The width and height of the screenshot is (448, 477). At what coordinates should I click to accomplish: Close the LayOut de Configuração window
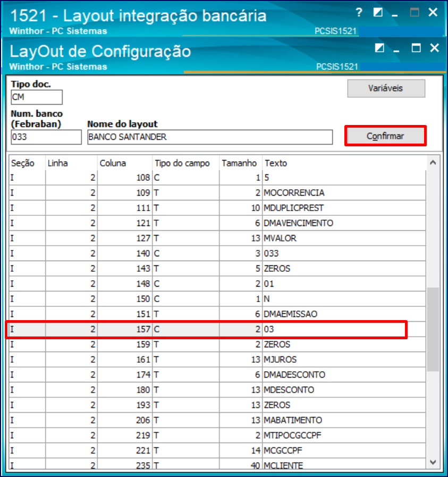435,48
